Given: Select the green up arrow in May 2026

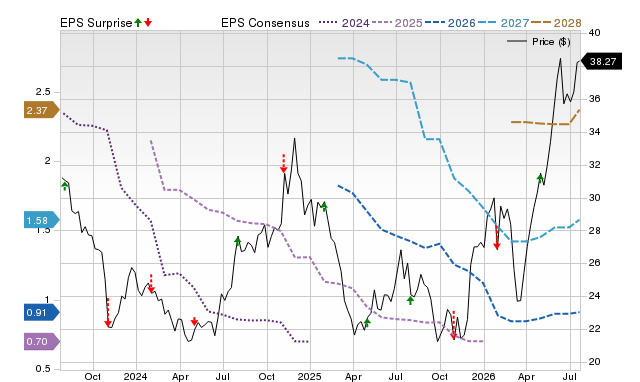Looking at the screenshot, I should pos(540,178).
